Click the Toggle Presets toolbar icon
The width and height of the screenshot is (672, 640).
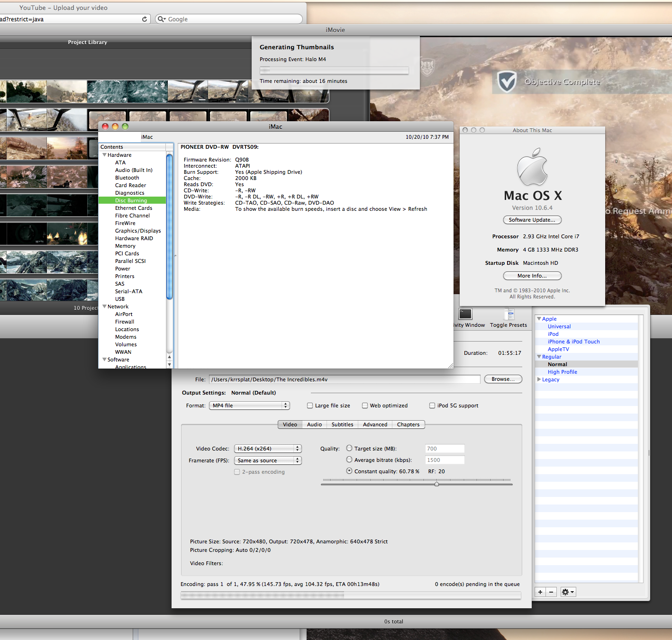[509, 315]
